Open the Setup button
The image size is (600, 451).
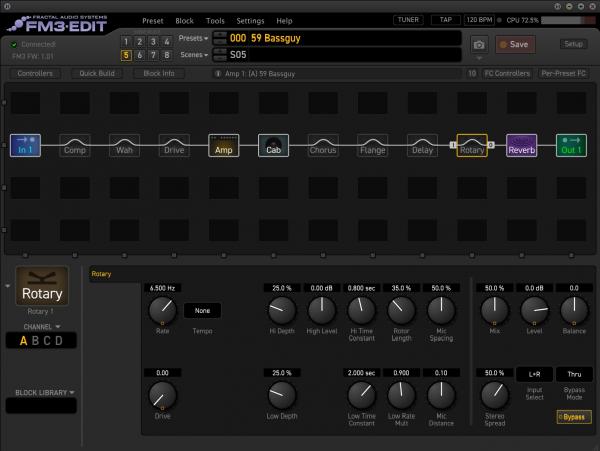(573, 44)
